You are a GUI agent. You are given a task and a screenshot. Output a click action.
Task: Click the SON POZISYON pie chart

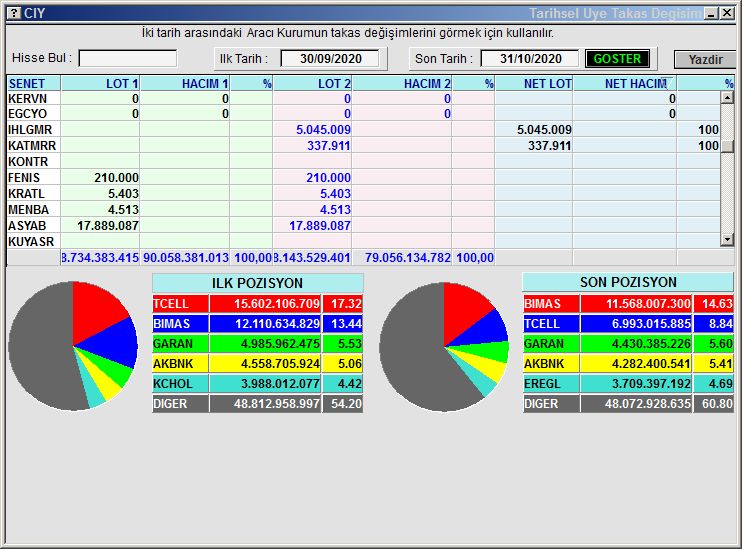tap(444, 347)
